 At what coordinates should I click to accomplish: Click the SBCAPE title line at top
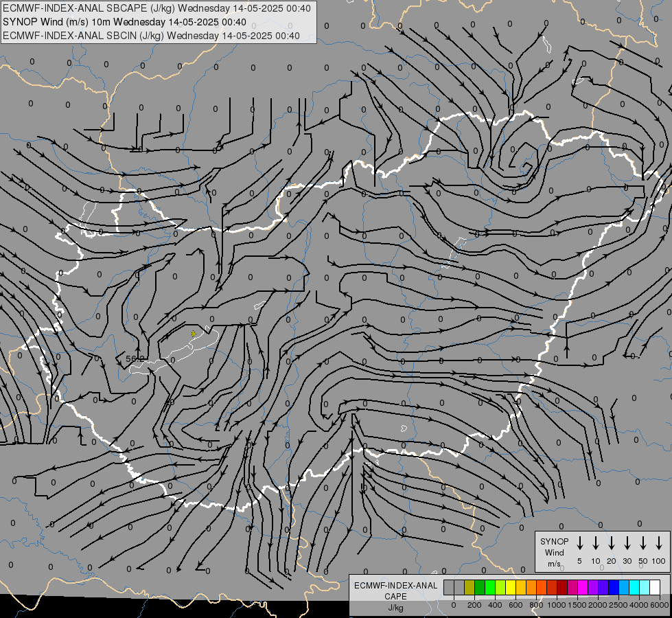(x=157, y=8)
